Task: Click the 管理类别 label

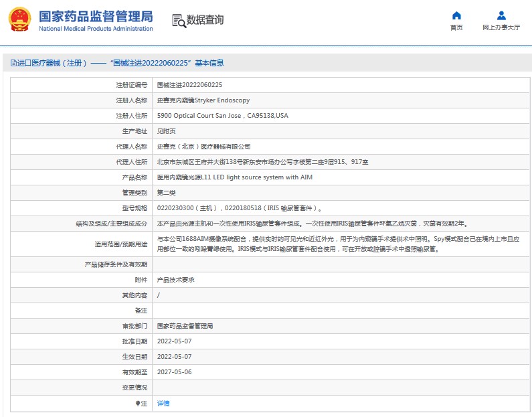Action: (135, 193)
